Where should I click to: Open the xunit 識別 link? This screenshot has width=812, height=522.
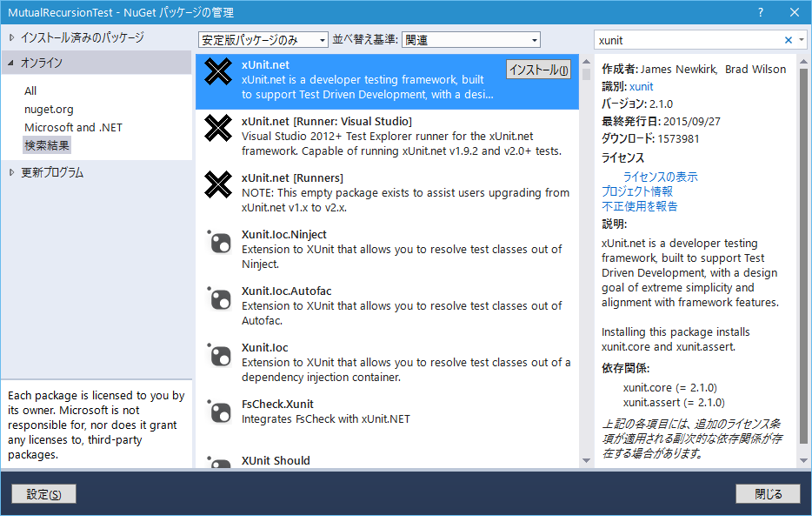point(641,87)
